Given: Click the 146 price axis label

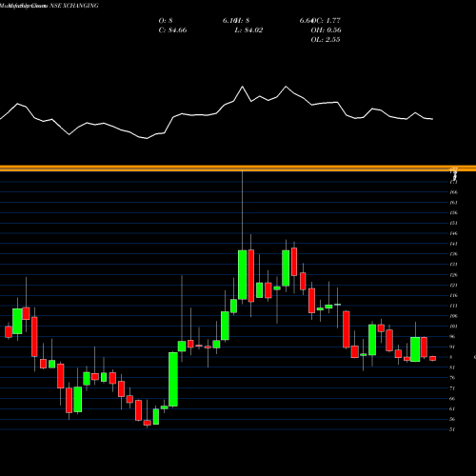Looking at the screenshot, I should tap(454, 233).
